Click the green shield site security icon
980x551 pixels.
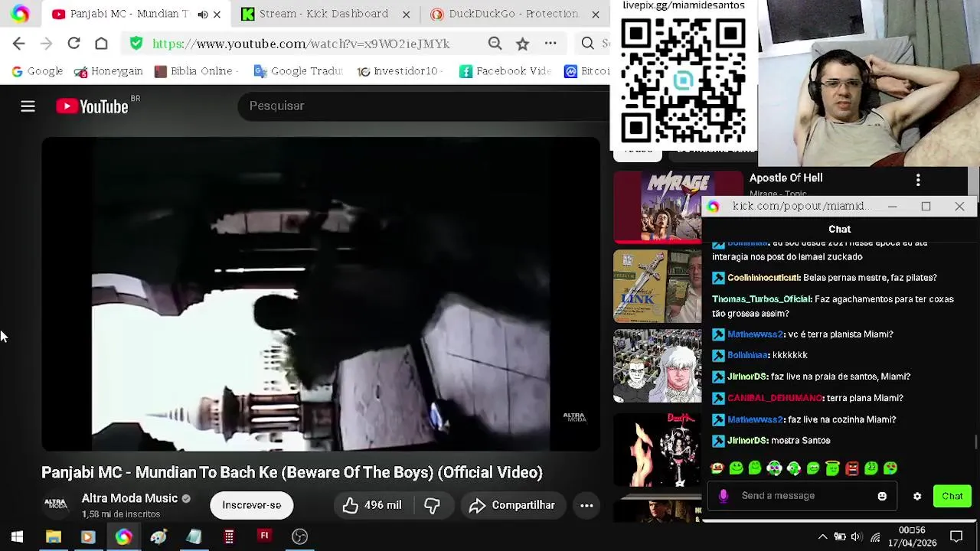[136, 44]
